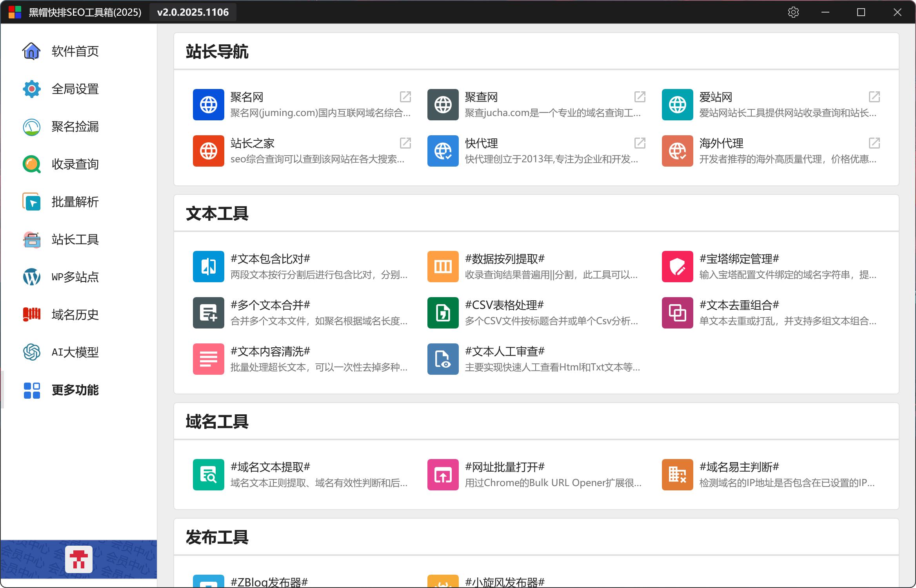The height and width of the screenshot is (588, 916).
Task: Open the 文本人工审查 file-eye icon
Action: point(443,359)
